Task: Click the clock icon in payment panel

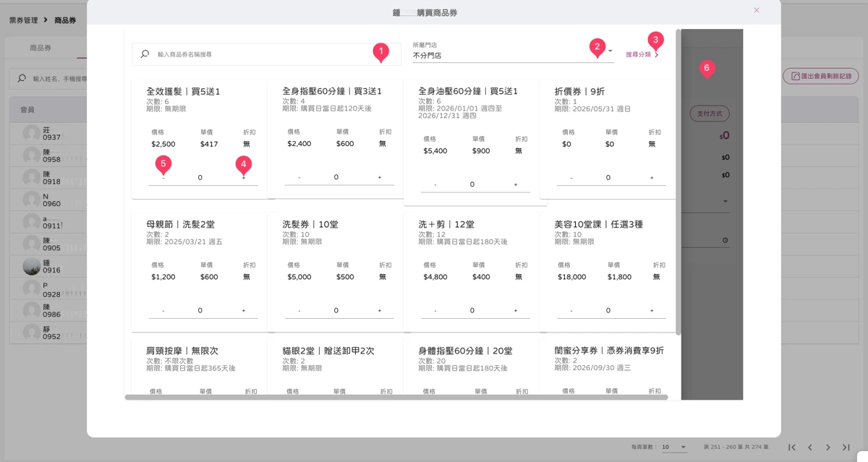Action: click(726, 241)
